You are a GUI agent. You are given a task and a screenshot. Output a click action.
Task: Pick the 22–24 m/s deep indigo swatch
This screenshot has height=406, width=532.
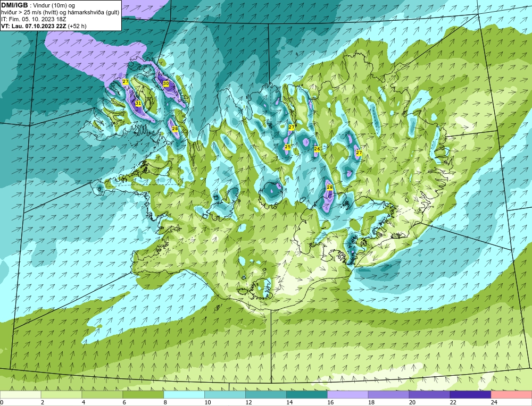coord(471,394)
